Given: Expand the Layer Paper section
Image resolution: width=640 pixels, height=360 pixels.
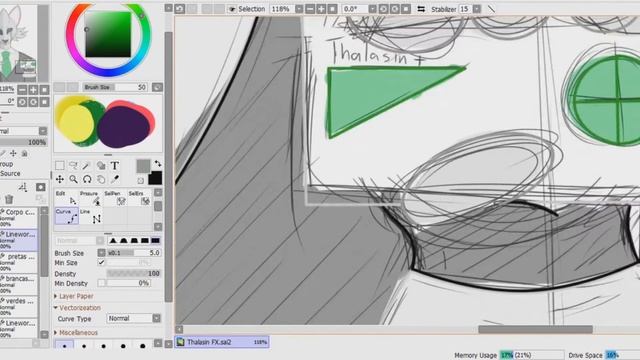Looking at the screenshot, I should point(74,296).
